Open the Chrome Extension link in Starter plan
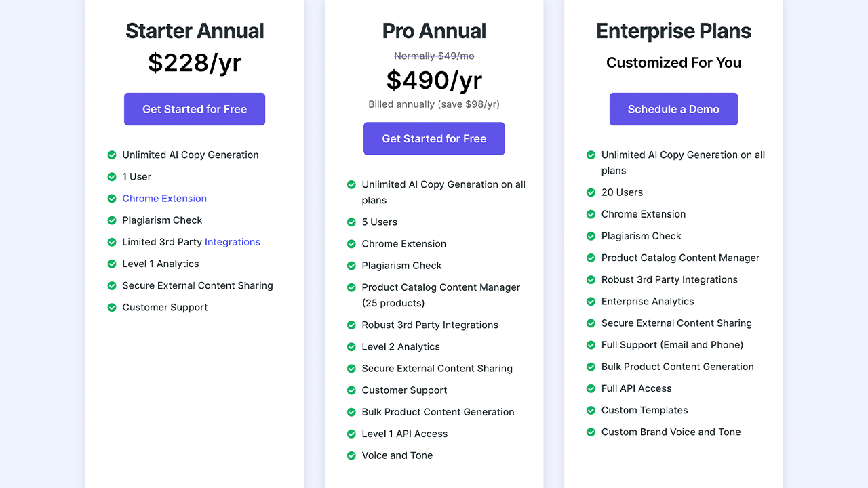 point(164,199)
